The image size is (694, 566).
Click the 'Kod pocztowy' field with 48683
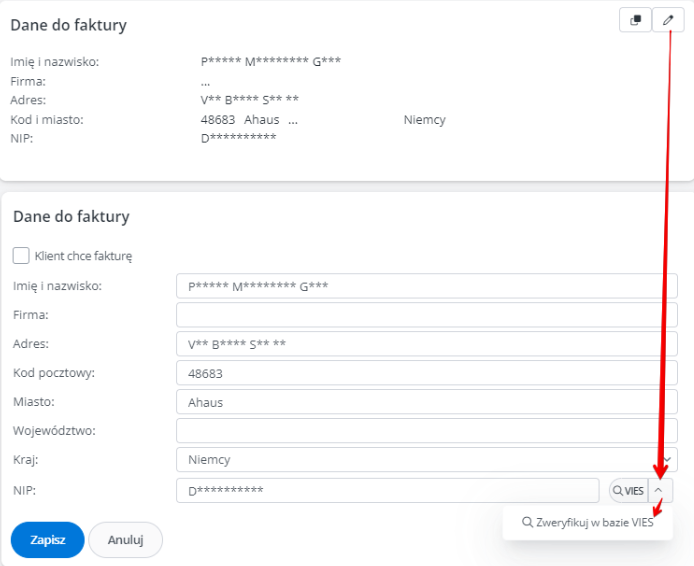pos(427,373)
